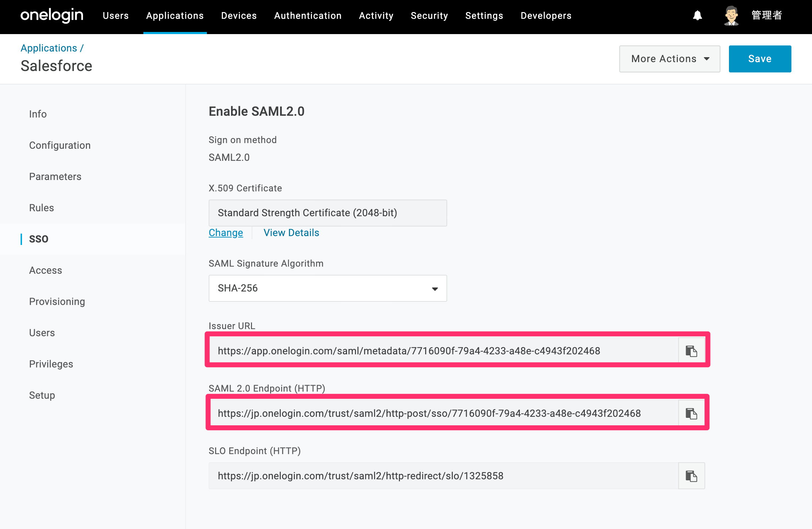Switch to the Setup tab

tap(42, 395)
